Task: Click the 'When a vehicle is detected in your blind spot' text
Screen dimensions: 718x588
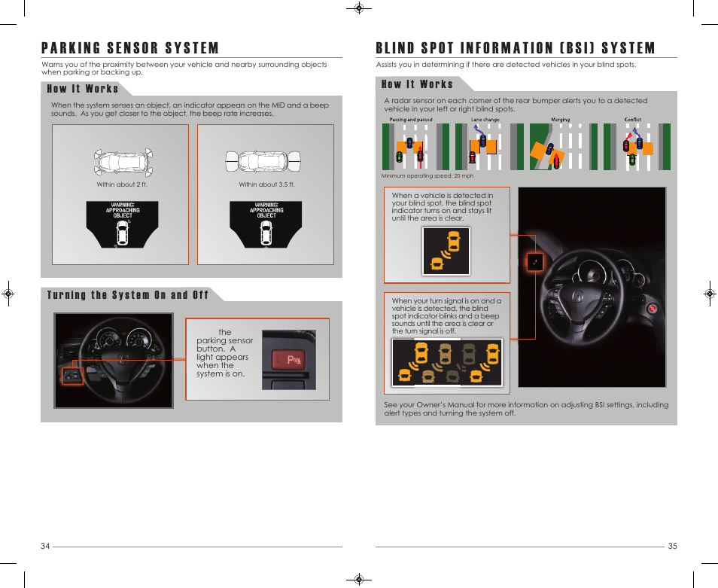Action: [443, 206]
